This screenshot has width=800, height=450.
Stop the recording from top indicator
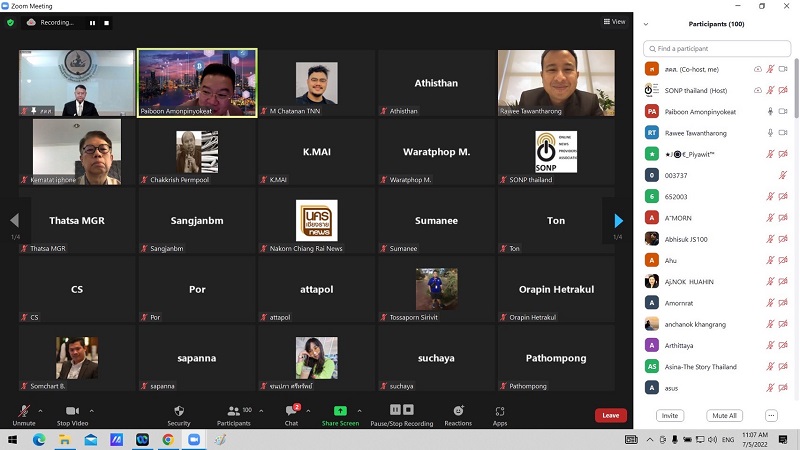107,22
